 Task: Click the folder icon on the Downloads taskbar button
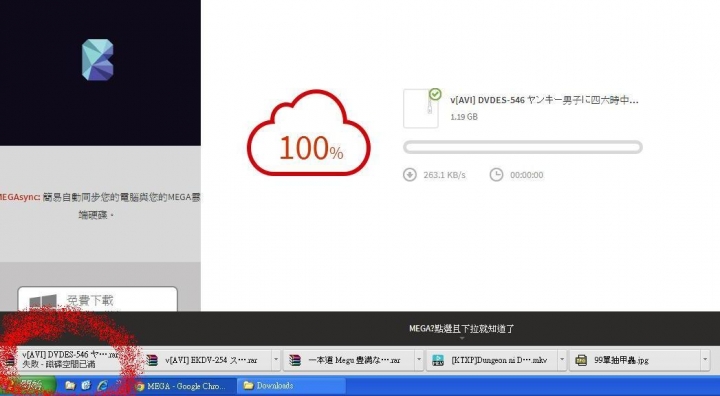pyautogui.click(x=248, y=385)
